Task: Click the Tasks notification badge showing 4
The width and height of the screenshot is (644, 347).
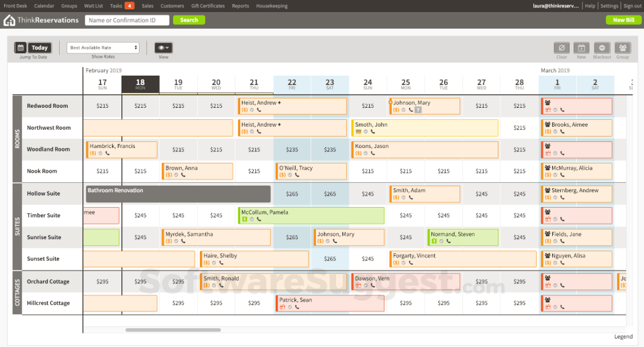Action: tap(129, 5)
